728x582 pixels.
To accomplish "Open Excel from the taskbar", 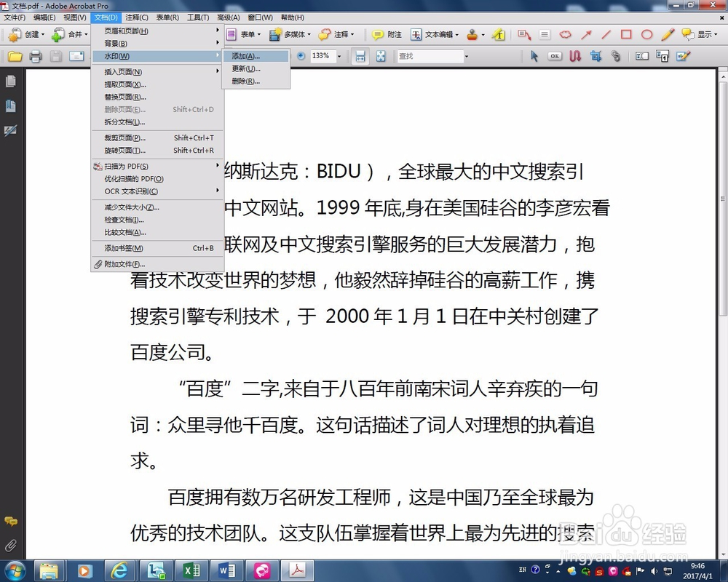I will coord(191,570).
